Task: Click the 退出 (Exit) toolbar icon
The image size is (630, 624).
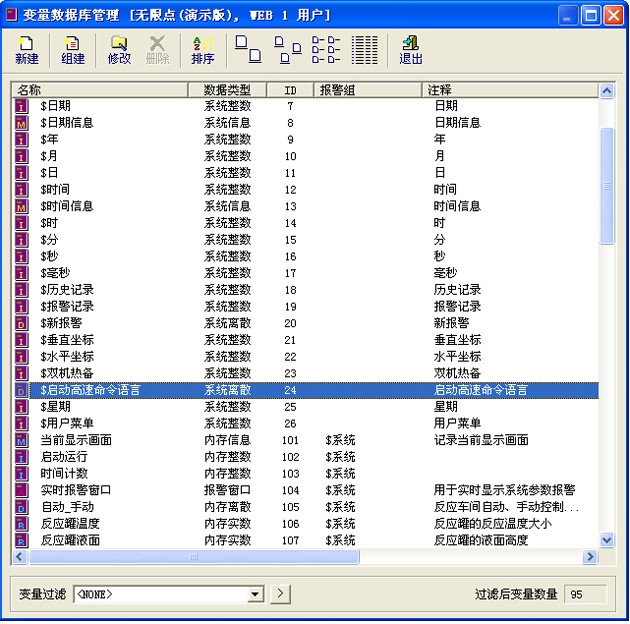Action: tap(411, 51)
